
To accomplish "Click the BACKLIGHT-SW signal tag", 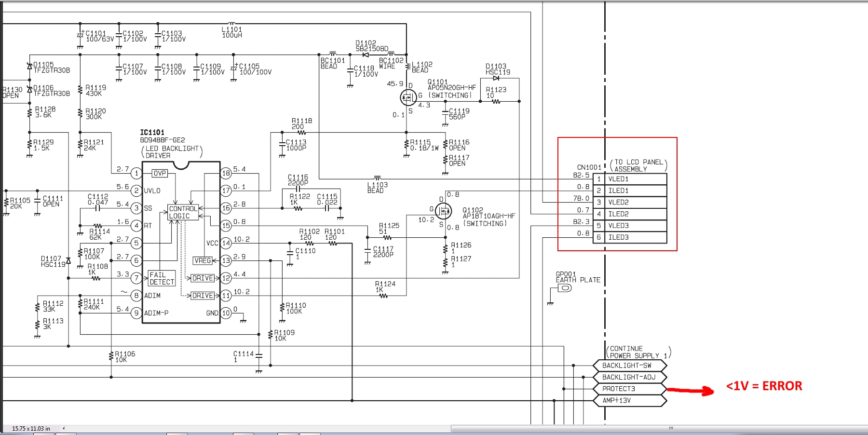I will coord(629,366).
